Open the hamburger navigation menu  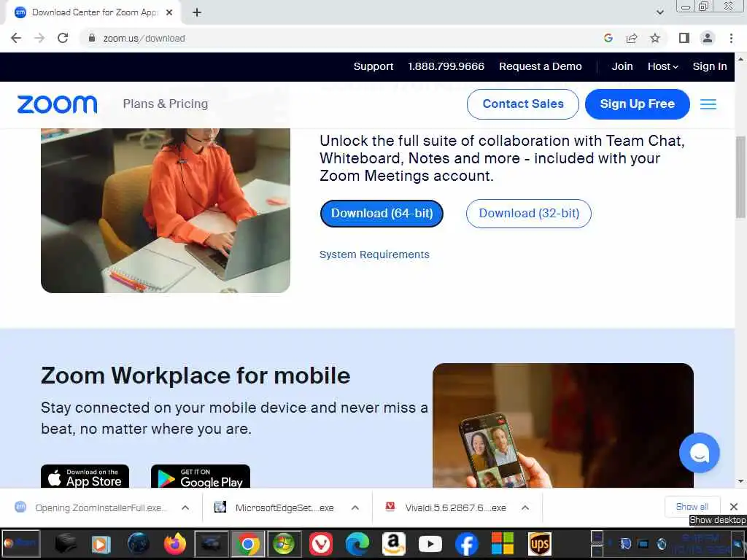(x=708, y=104)
